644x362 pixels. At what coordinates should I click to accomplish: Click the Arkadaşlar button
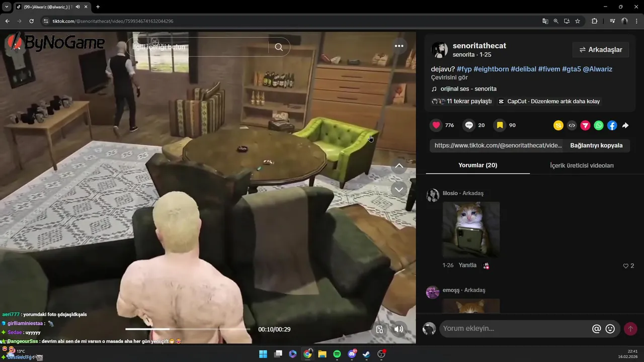[x=601, y=50]
